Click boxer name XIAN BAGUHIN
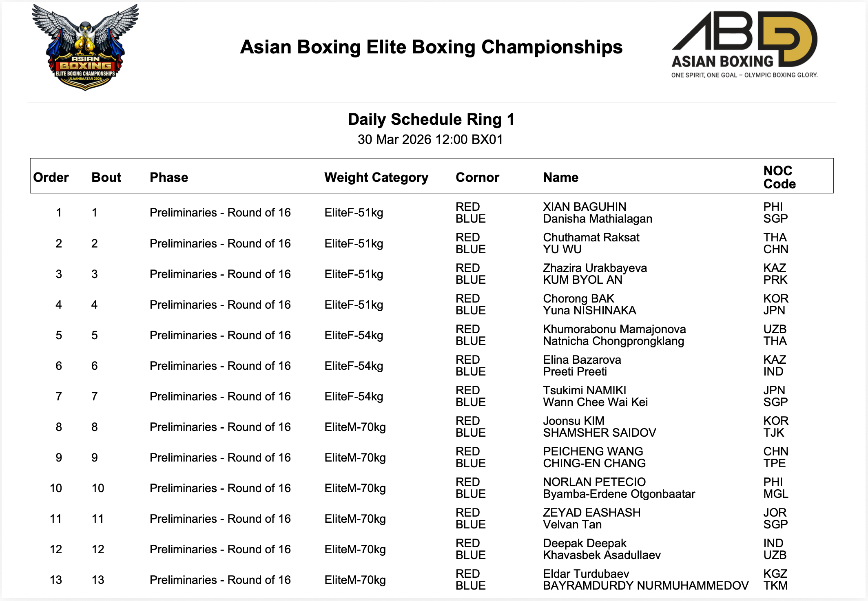Image resolution: width=868 pixels, height=601 pixels. pyautogui.click(x=584, y=207)
